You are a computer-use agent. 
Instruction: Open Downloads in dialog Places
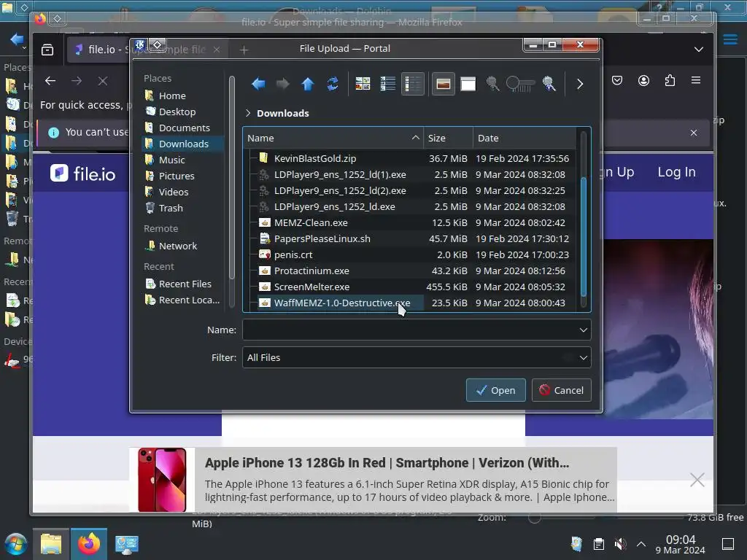[x=182, y=144]
